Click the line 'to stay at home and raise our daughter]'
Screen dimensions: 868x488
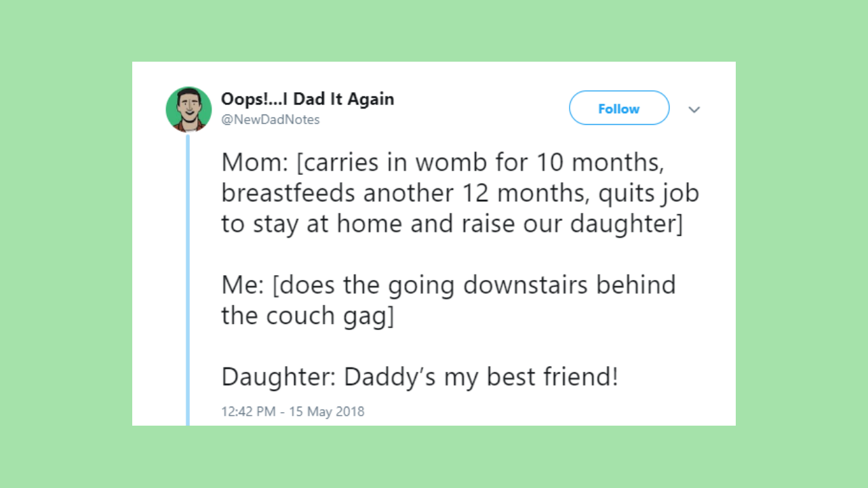pos(452,224)
